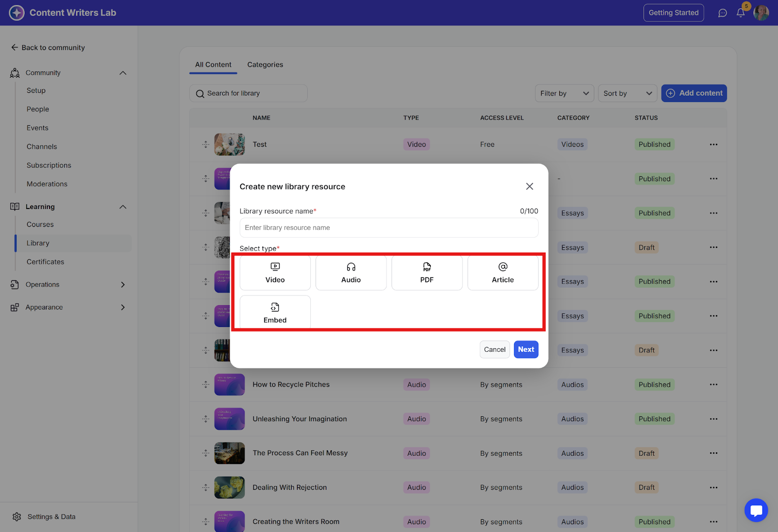This screenshot has height=532, width=778.
Task: Close the Create new library resource dialog
Action: pyautogui.click(x=530, y=187)
